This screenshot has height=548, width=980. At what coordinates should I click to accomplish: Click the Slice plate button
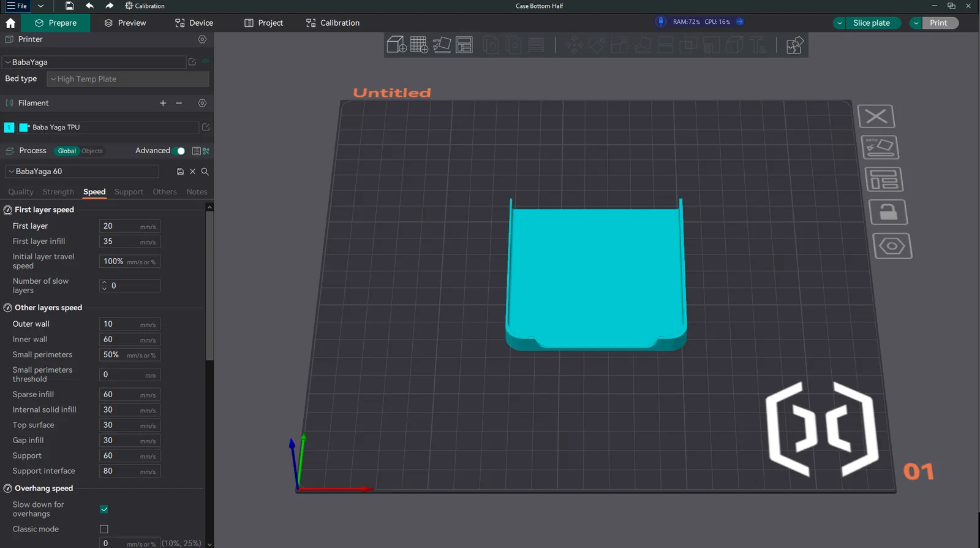871,23
